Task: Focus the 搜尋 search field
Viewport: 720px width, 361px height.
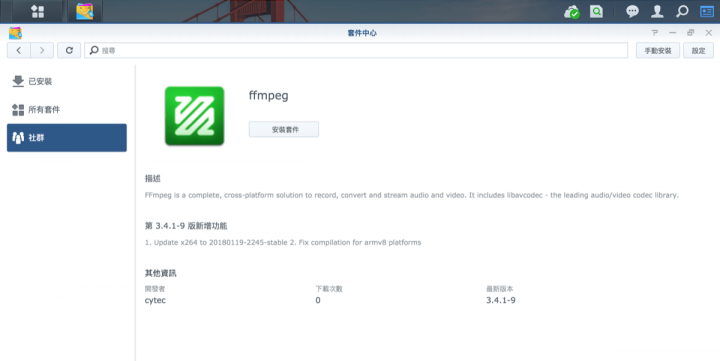Action: click(356, 50)
